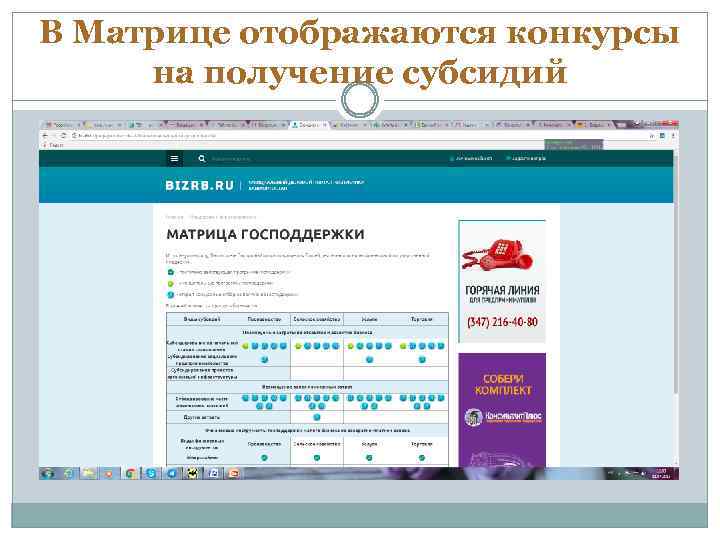The image size is (720, 540).
Task: Click the first breadcrumb link above the heading
Action: 174,217
